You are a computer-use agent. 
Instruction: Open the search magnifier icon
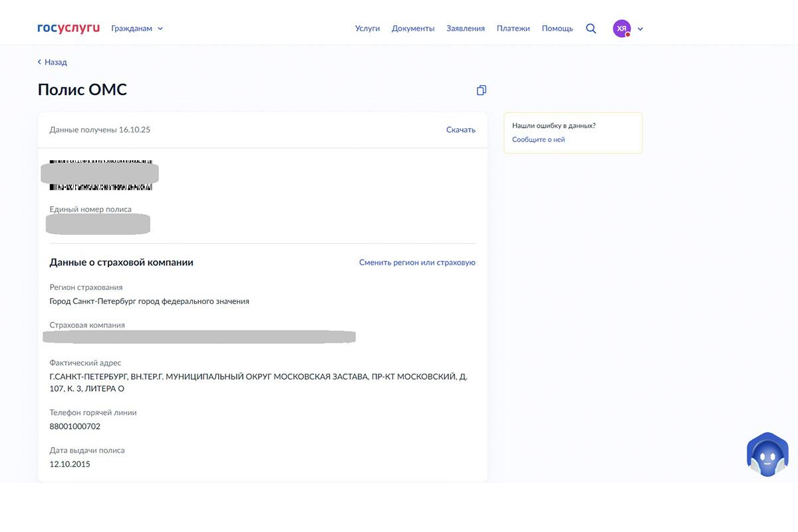pyautogui.click(x=591, y=29)
